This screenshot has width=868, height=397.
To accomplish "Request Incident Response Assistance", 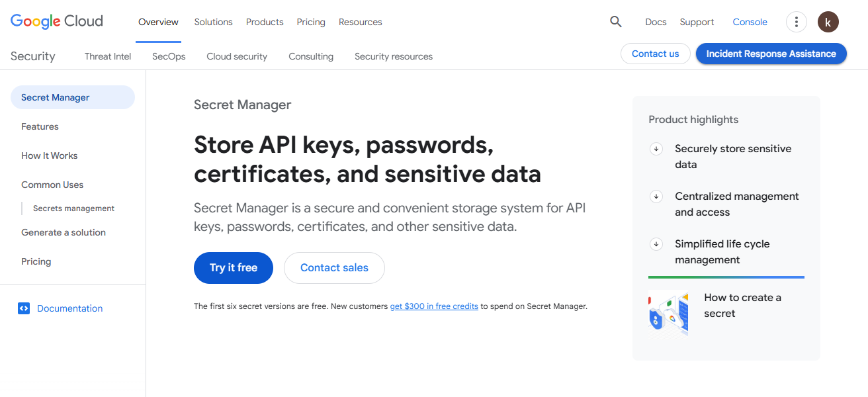I will coord(771,54).
